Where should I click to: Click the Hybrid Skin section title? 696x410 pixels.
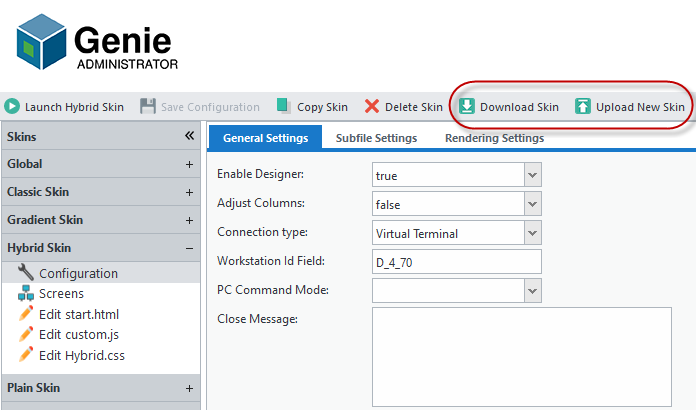39,248
